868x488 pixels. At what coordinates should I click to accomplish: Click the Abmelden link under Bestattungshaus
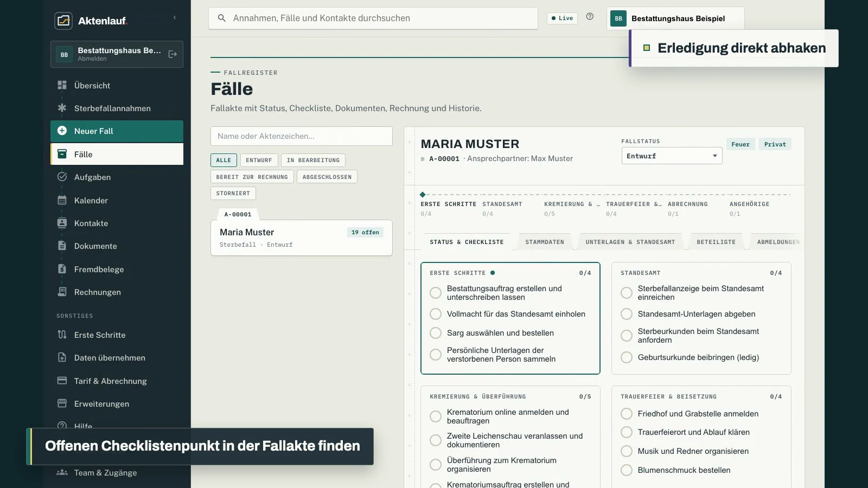[x=92, y=59]
